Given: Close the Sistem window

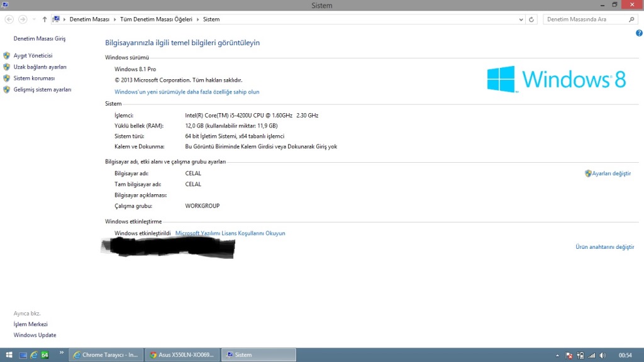Looking at the screenshot, I should 632,4.
